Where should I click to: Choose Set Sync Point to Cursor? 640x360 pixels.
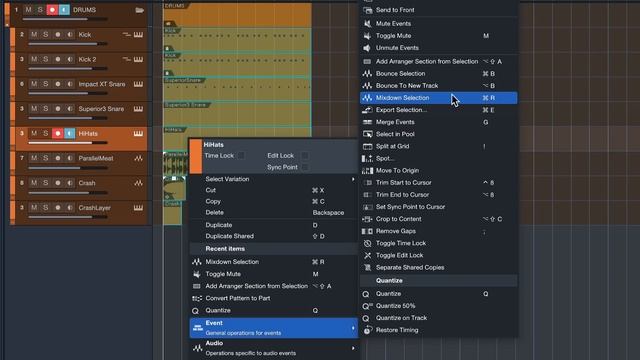(438, 207)
